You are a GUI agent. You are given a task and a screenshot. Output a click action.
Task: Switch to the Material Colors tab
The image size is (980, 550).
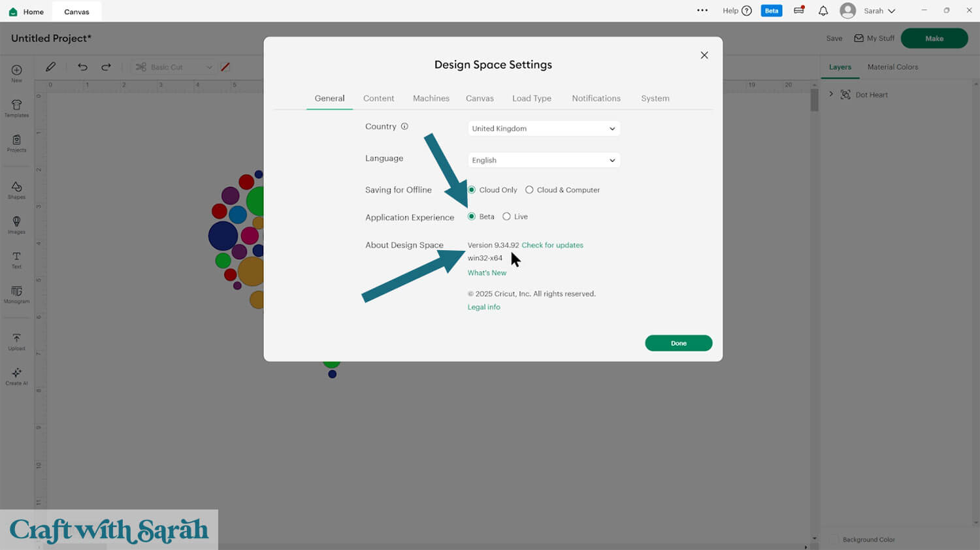point(892,67)
